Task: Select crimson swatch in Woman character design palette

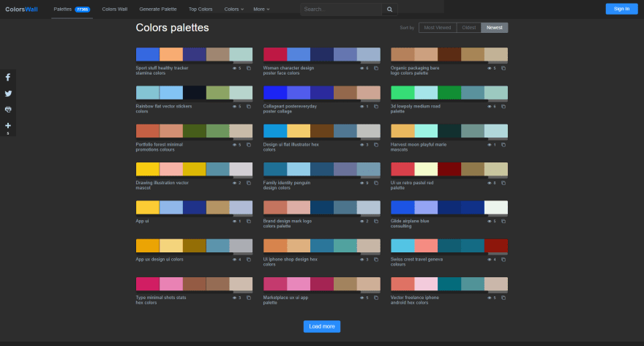Action: click(x=274, y=54)
